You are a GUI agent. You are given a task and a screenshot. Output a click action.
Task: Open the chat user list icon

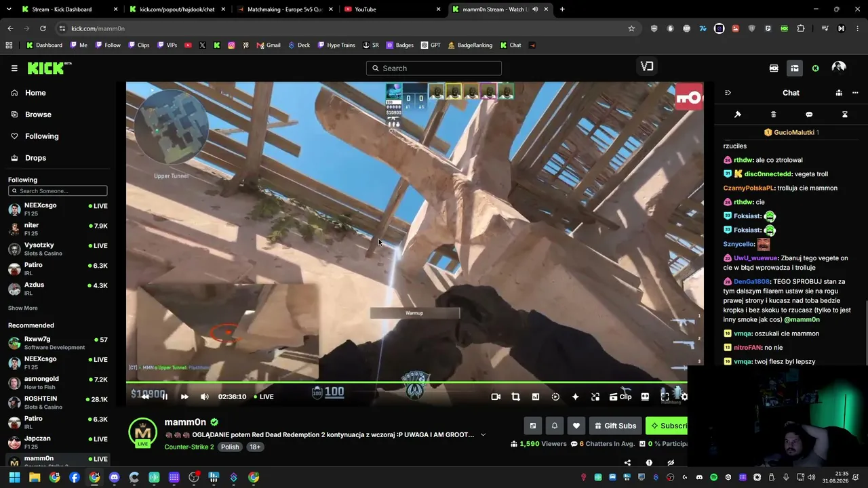click(x=839, y=93)
